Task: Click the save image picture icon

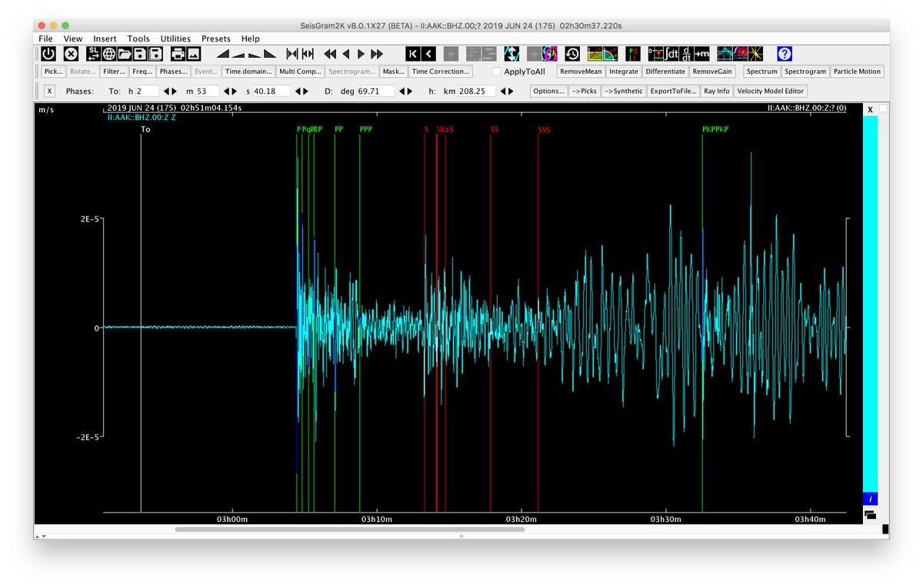Action: (193, 54)
